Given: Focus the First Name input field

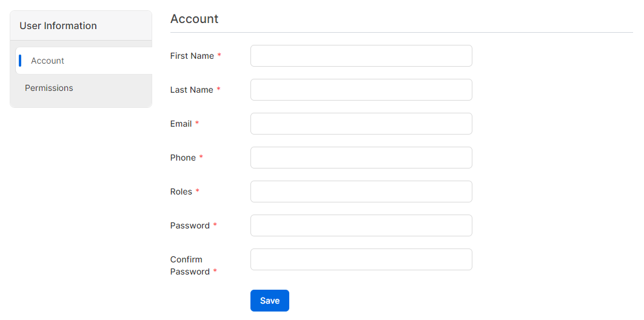Looking at the screenshot, I should (361, 56).
